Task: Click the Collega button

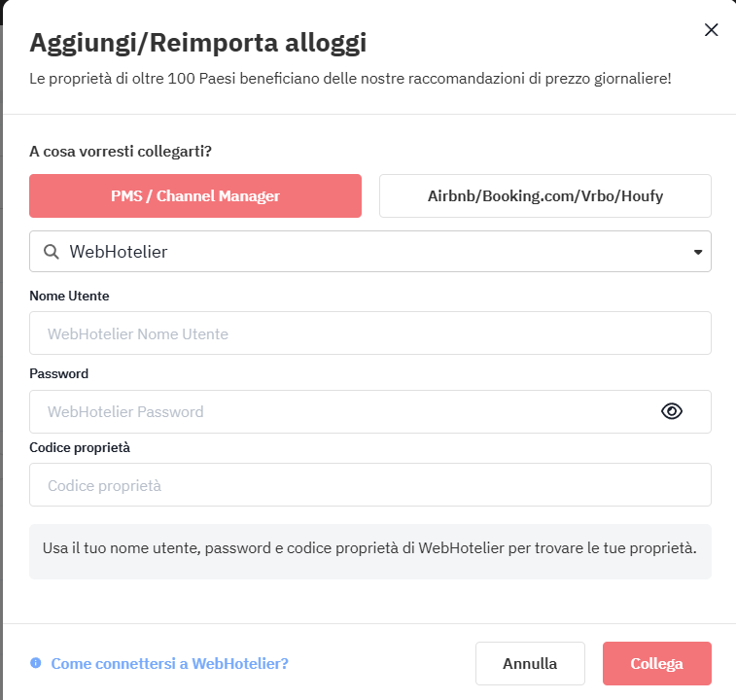Action: [x=656, y=663]
